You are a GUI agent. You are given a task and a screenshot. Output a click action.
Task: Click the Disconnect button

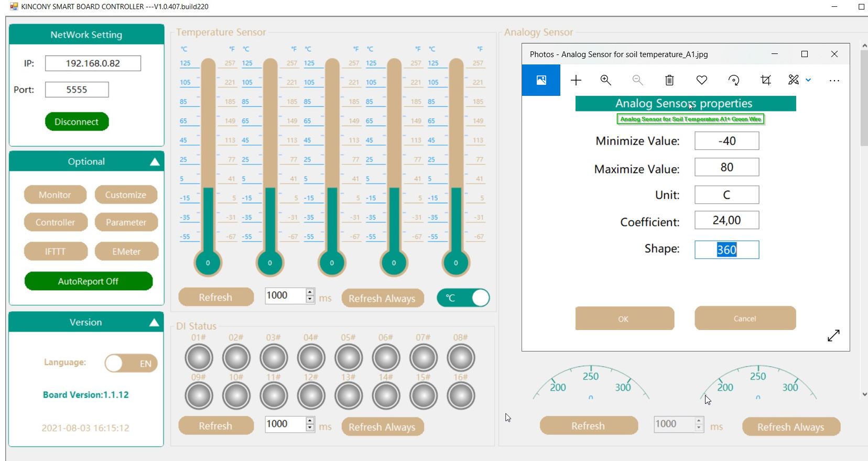pyautogui.click(x=77, y=122)
